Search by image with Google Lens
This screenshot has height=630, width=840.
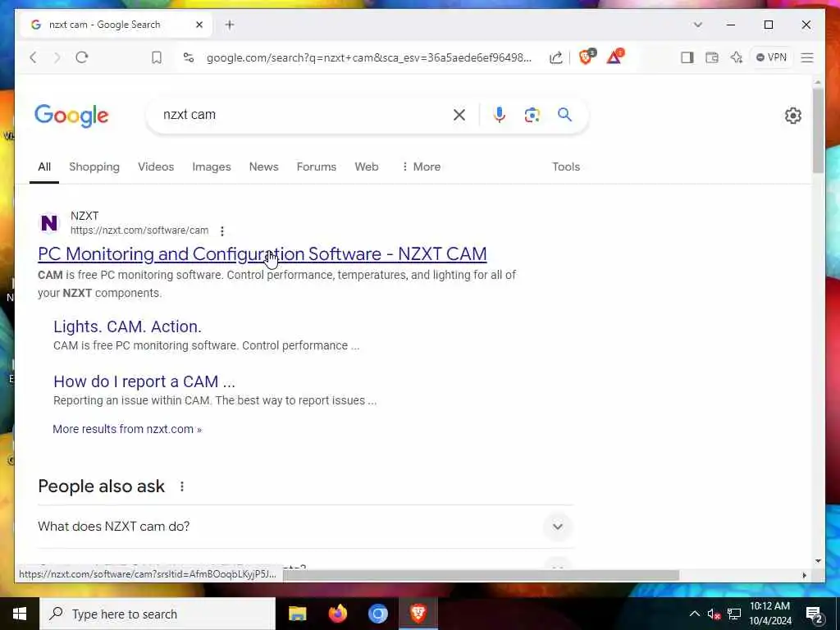click(x=532, y=115)
